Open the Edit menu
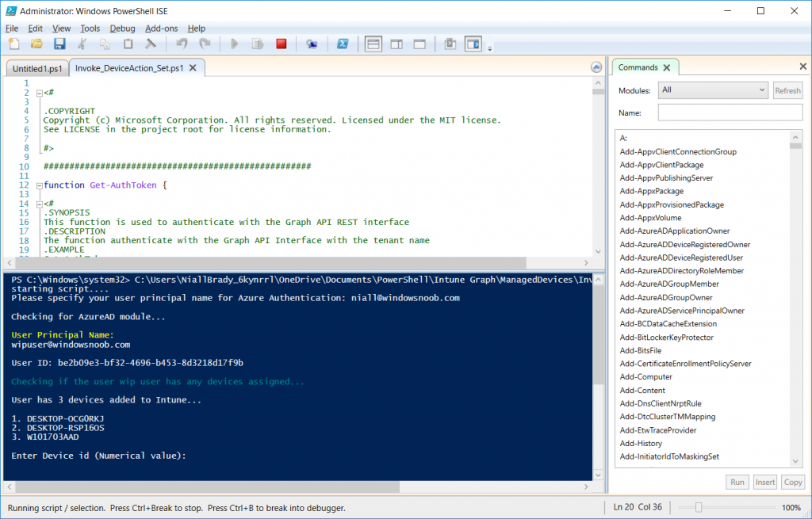This screenshot has height=519, width=812. pyautogui.click(x=35, y=29)
